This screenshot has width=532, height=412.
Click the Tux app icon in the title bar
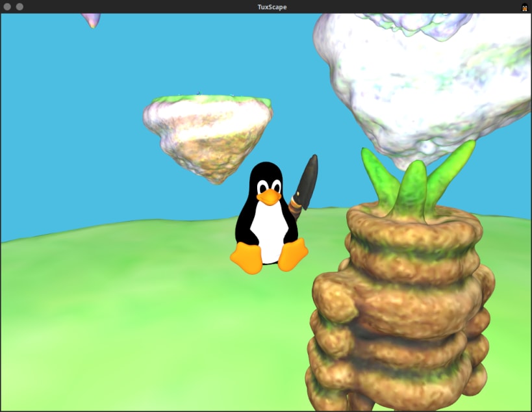tap(525, 6)
